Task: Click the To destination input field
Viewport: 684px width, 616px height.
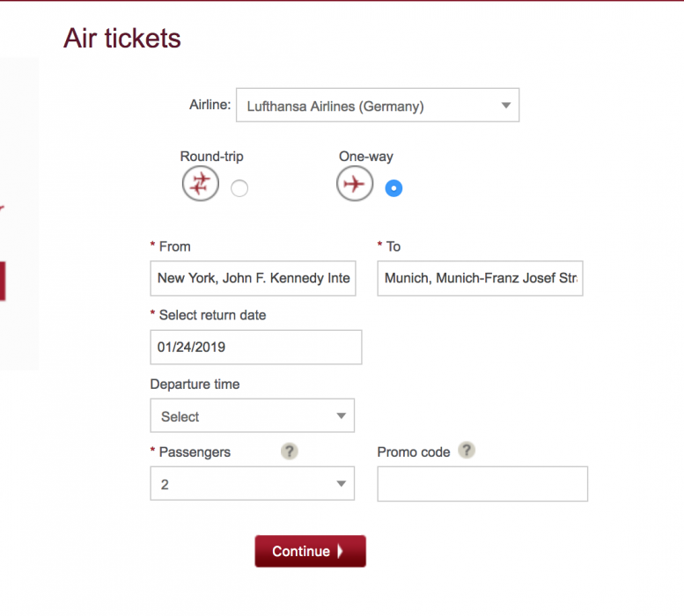Action: point(480,278)
